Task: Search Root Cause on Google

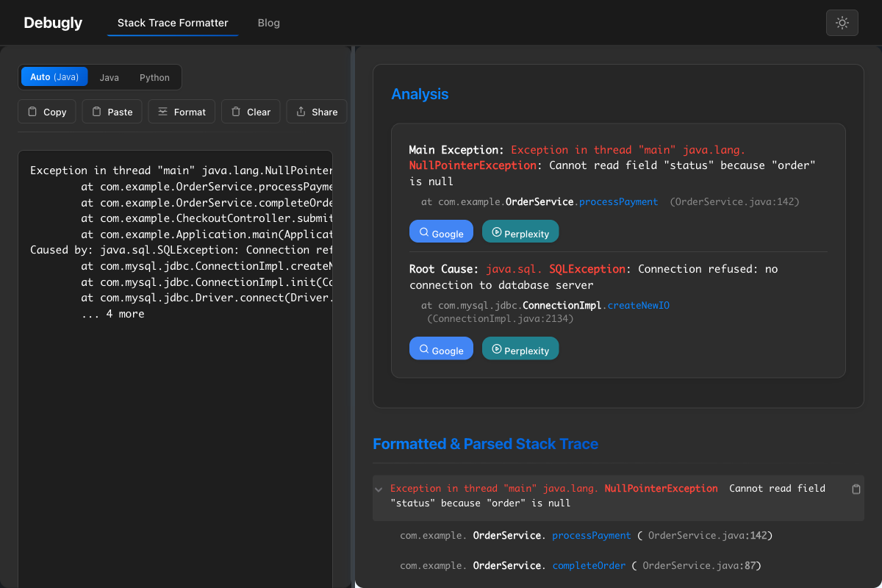Action: coord(441,348)
